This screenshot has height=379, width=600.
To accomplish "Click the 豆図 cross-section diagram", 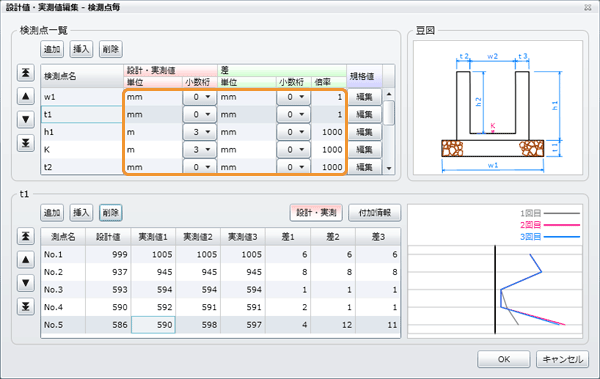I will coord(498,108).
